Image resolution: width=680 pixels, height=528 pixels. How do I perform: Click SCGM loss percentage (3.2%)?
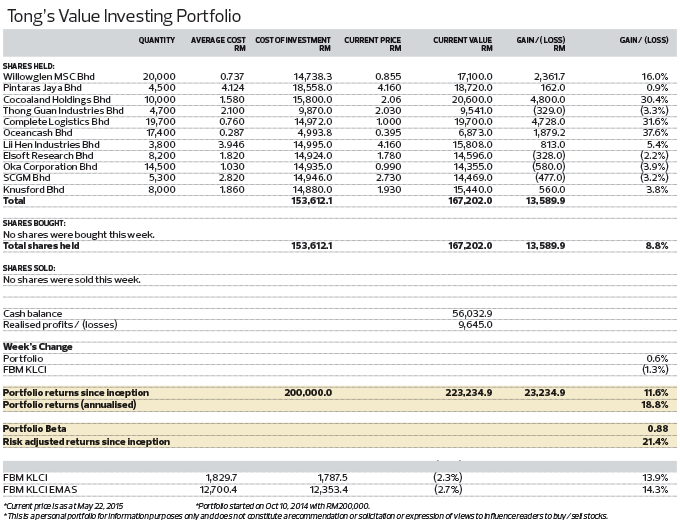point(654,178)
